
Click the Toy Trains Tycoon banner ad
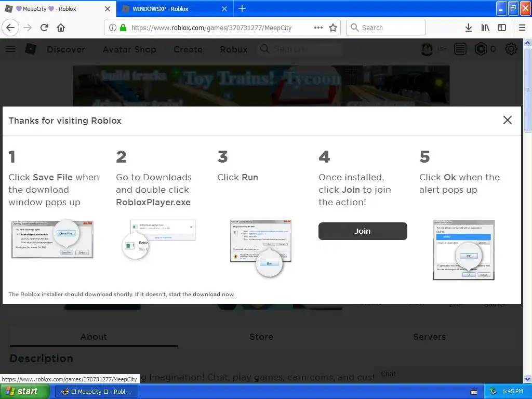[261, 86]
